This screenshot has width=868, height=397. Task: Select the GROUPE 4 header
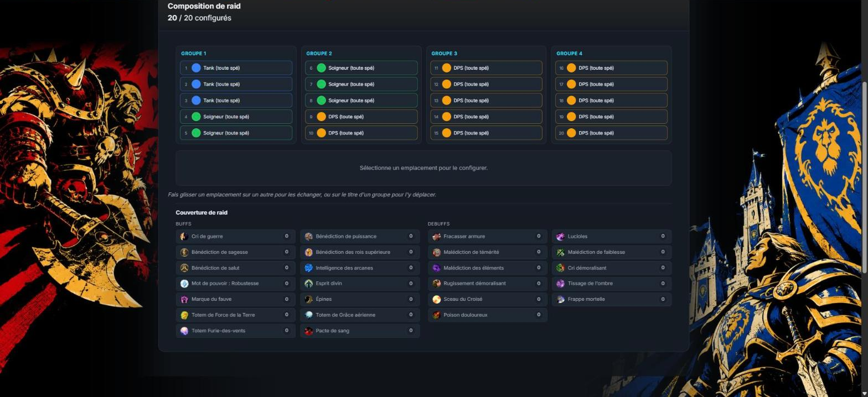tap(570, 54)
